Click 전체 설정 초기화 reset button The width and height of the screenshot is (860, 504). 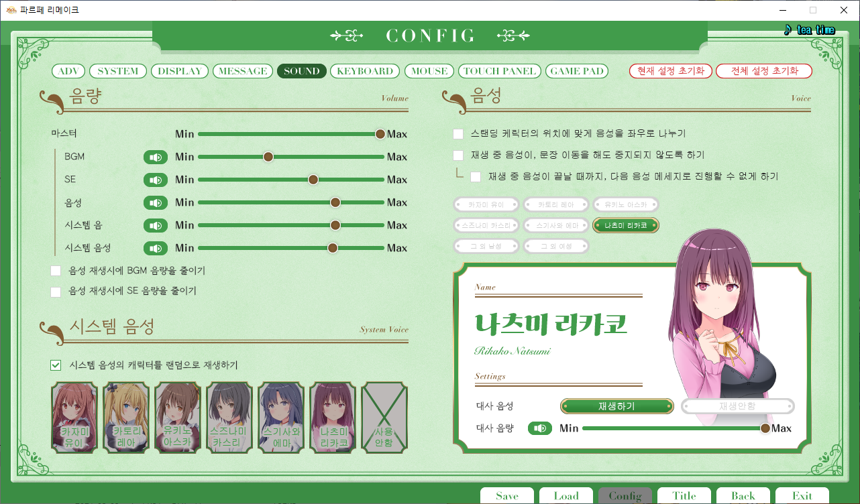pos(764,71)
